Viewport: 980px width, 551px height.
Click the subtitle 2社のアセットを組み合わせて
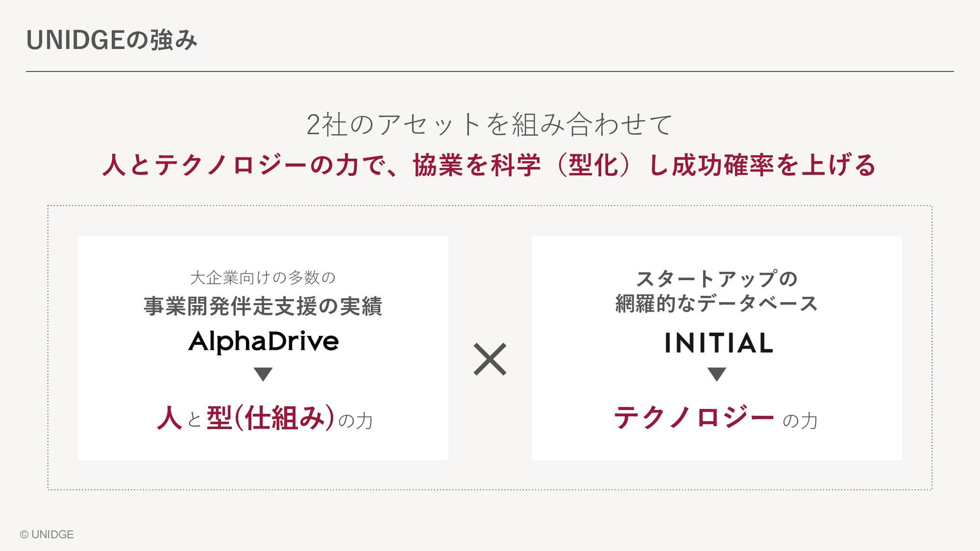tap(489, 124)
